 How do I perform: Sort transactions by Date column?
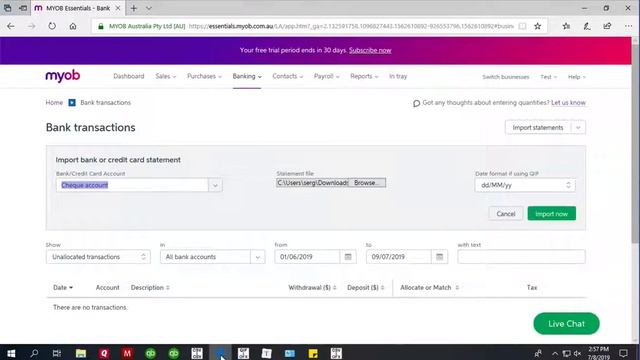click(63, 287)
